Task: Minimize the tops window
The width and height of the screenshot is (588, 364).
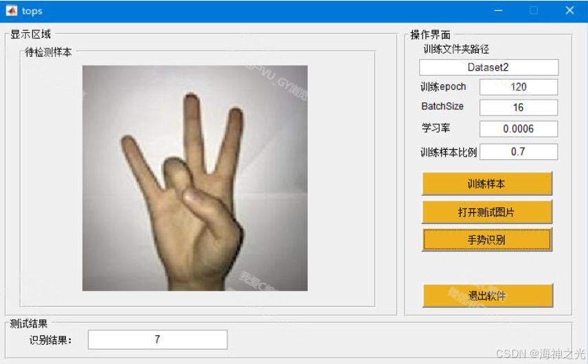Action: (x=499, y=10)
